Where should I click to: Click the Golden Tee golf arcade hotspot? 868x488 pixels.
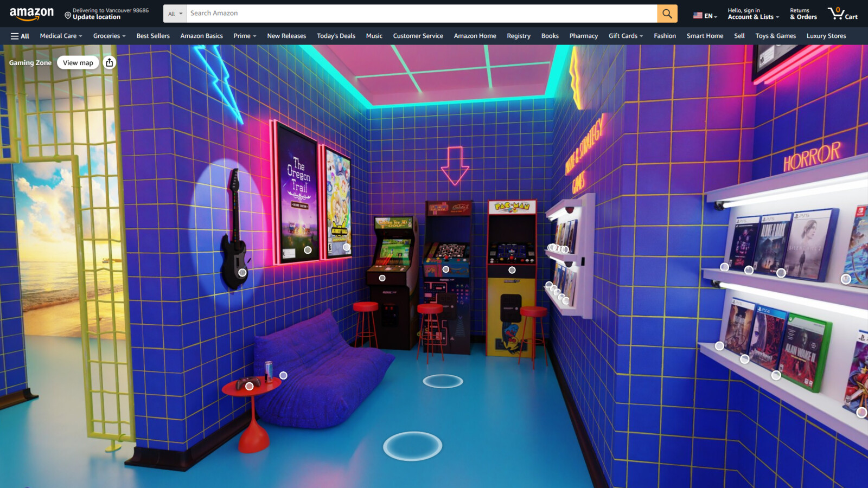pyautogui.click(x=382, y=278)
